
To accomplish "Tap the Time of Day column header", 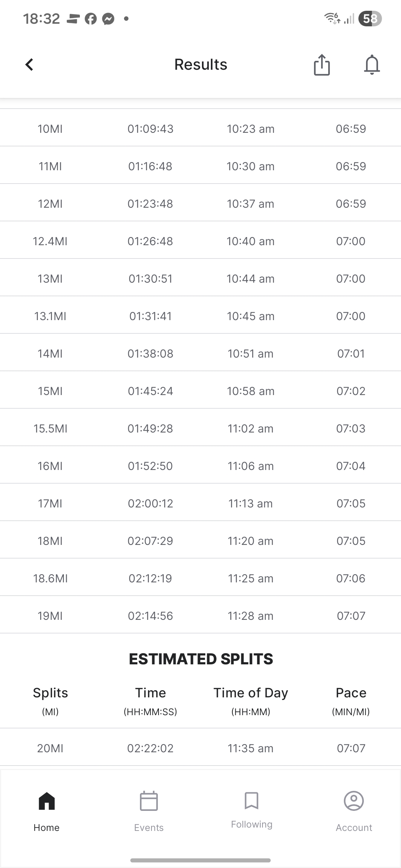I will point(251,693).
